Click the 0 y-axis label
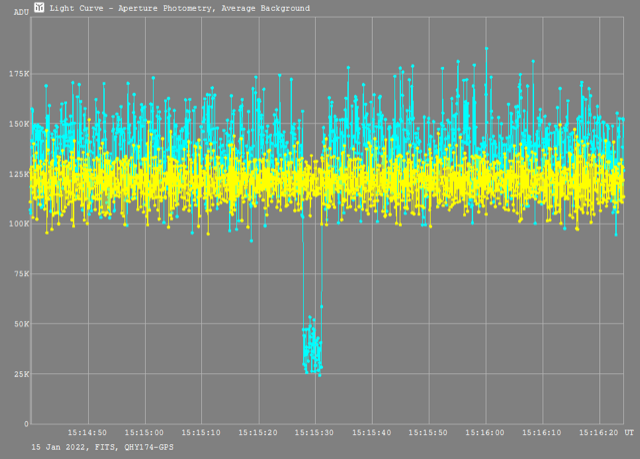 27,424
